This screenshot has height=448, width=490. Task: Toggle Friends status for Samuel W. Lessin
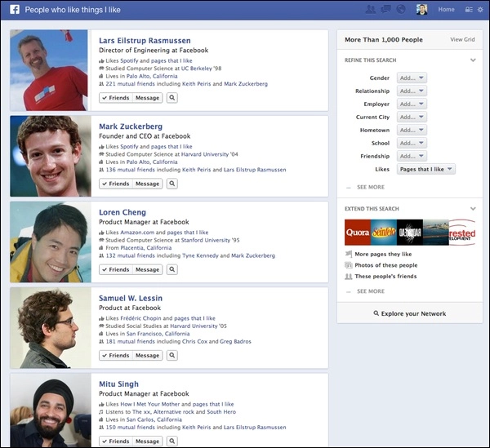pos(116,355)
